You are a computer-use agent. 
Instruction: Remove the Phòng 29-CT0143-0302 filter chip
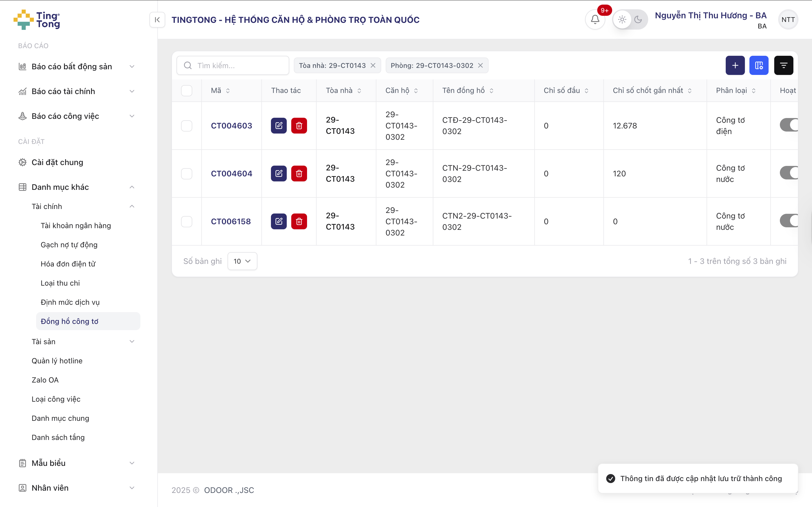point(480,65)
